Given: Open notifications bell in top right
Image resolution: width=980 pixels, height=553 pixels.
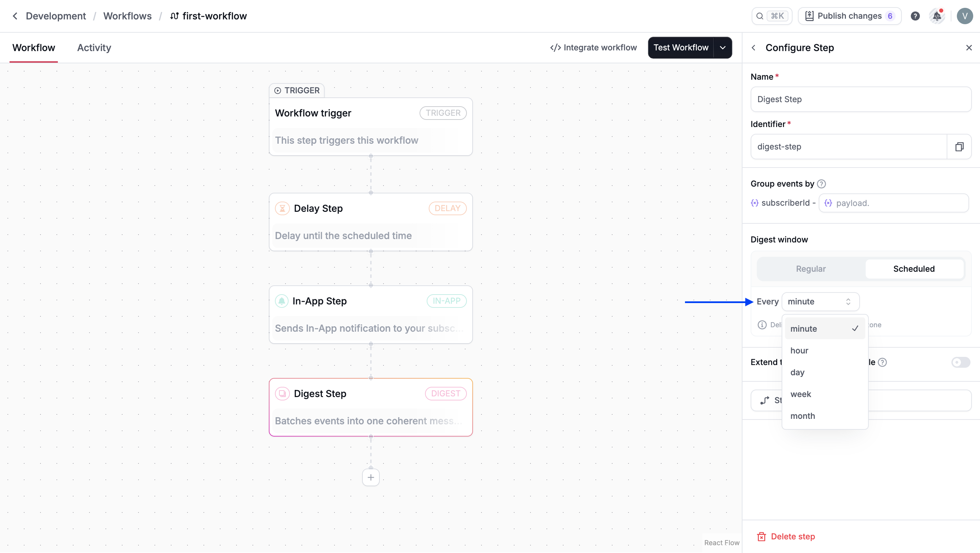Looking at the screenshot, I should (x=937, y=16).
